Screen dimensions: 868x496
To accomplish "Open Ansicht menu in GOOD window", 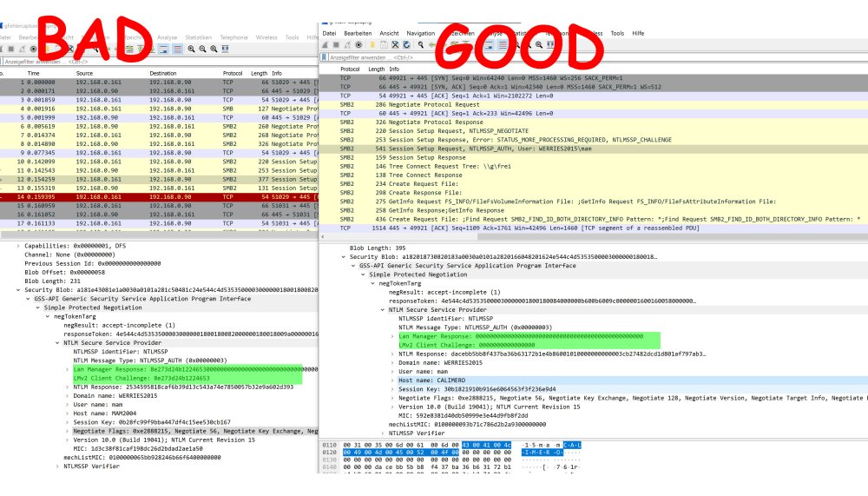I will (x=389, y=33).
